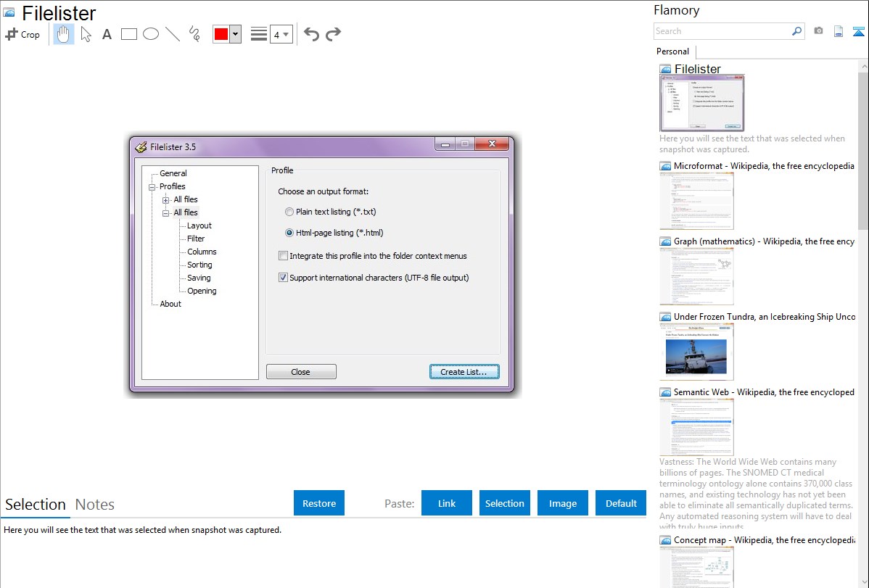Click the Paste Default button
The height and width of the screenshot is (588, 869).
click(x=621, y=503)
